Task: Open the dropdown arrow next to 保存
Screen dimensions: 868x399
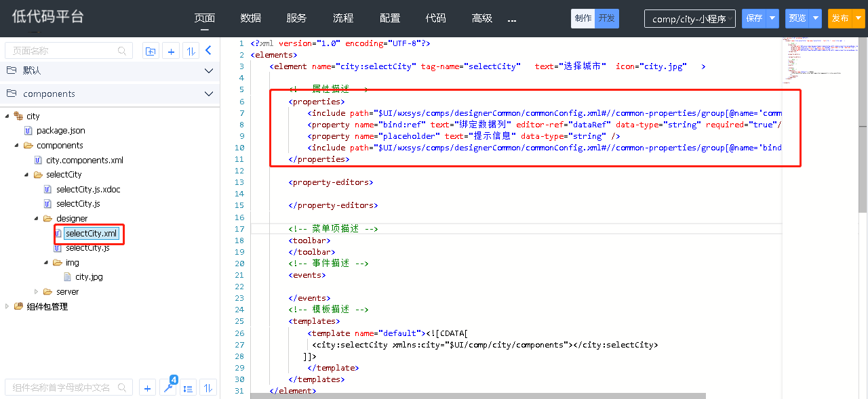Action: coord(772,18)
